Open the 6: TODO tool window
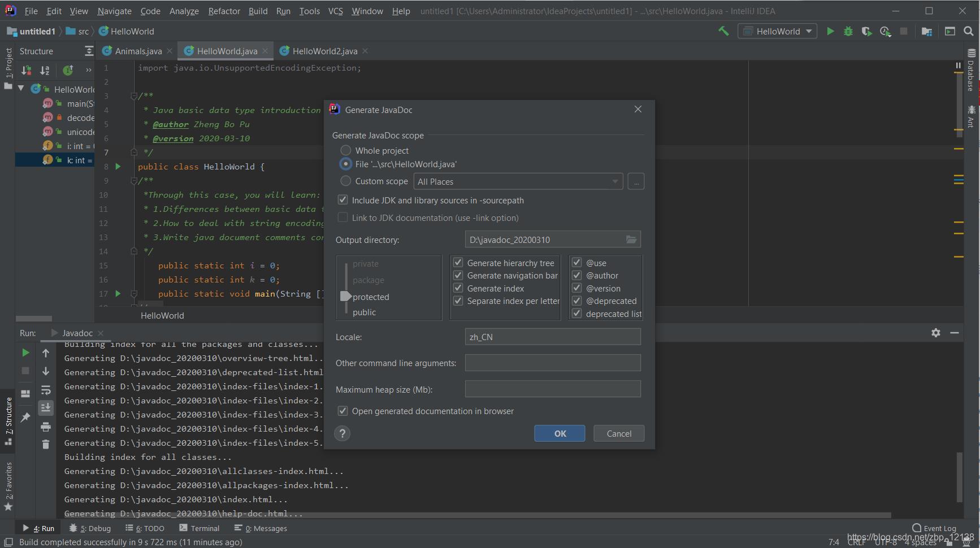980x548 pixels. click(x=145, y=528)
